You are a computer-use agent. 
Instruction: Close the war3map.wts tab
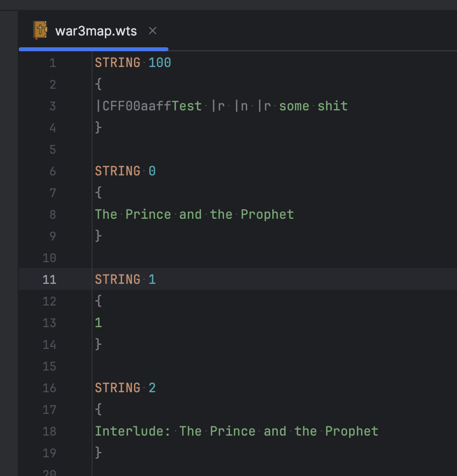(x=153, y=31)
